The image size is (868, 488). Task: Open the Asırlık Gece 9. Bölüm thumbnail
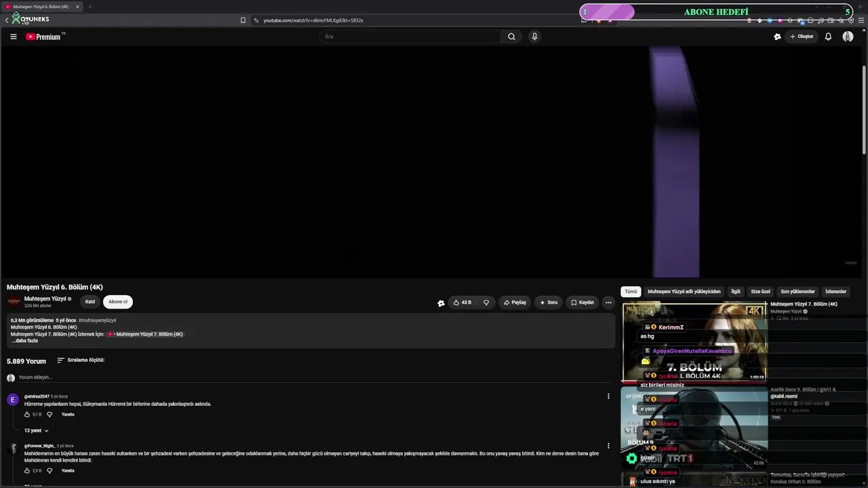[x=694, y=428]
